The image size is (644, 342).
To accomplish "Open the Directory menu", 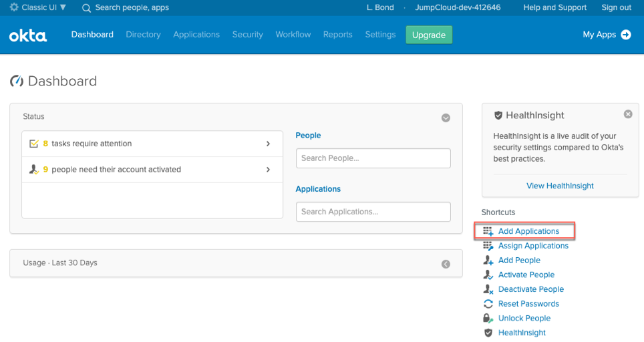I will tap(143, 35).
